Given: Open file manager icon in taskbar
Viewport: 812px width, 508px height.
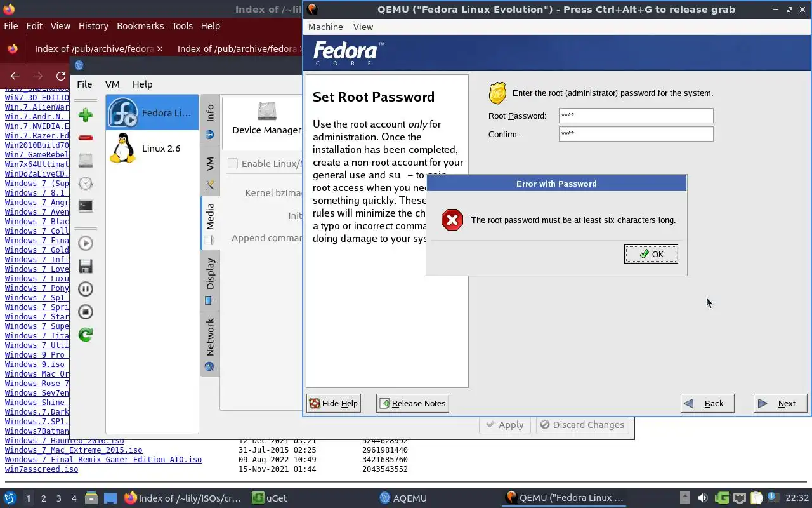Looking at the screenshot, I should coord(91,498).
